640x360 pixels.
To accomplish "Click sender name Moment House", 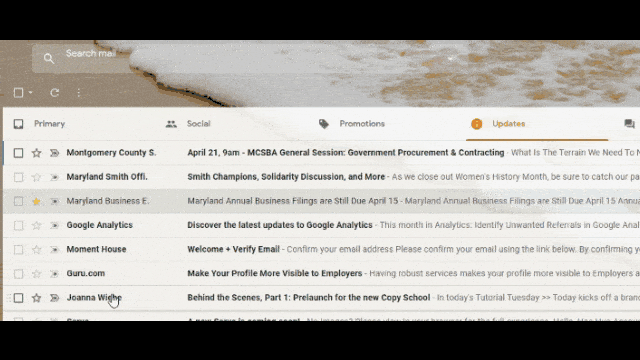I will pyautogui.click(x=96, y=249).
